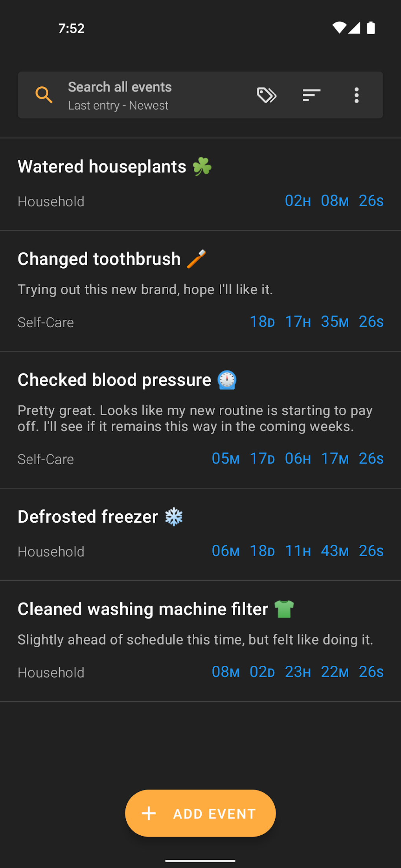Screen dimensions: 401x868
Task: Select the Checked blood pressure entry
Action: (114, 380)
